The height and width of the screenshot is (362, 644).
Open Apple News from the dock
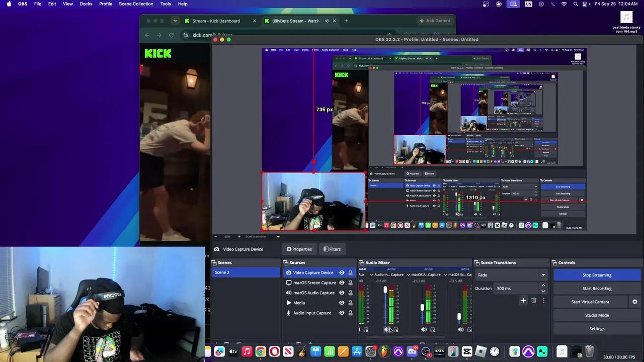tap(288, 352)
